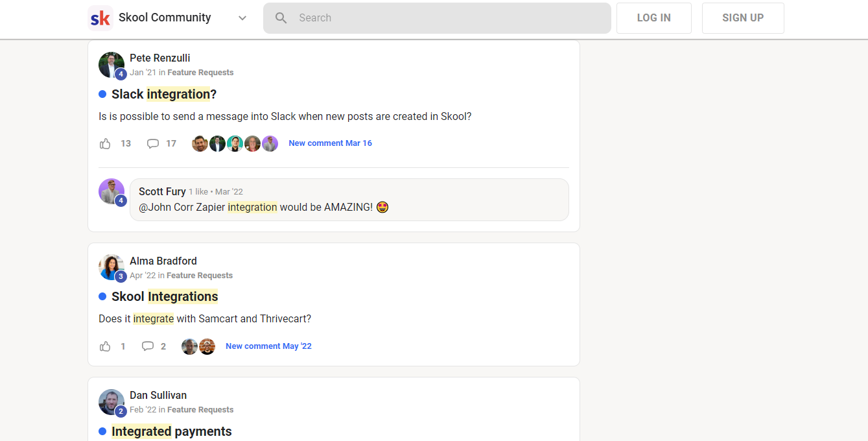Screen dimensions: 868x441
Task: Open Feature Requests category on Alma's post
Action: 200,276
